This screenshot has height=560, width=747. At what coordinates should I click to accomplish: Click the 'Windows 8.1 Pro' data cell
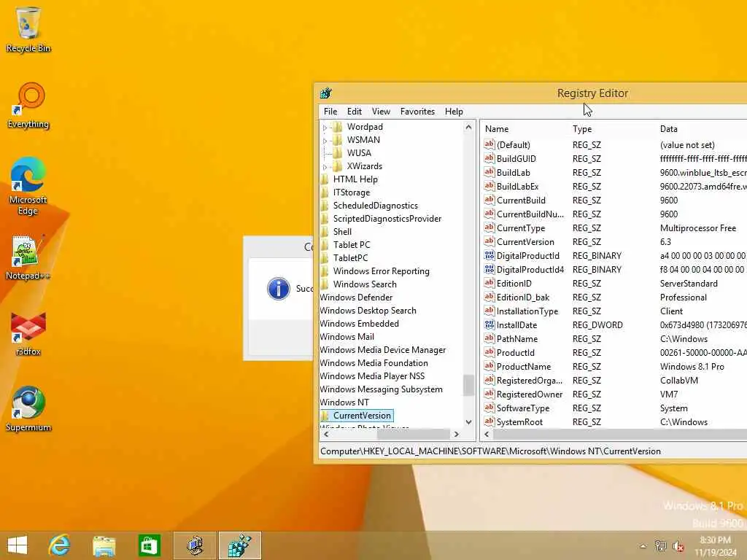click(692, 367)
